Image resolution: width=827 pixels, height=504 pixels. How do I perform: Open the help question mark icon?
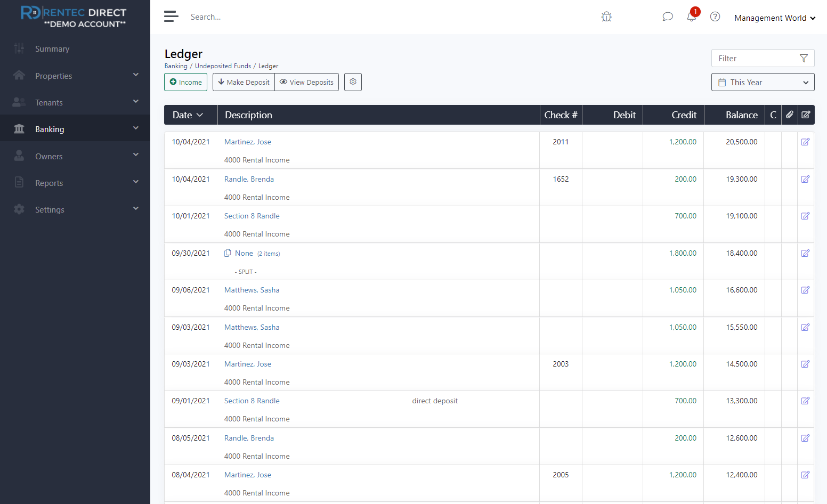coord(715,17)
